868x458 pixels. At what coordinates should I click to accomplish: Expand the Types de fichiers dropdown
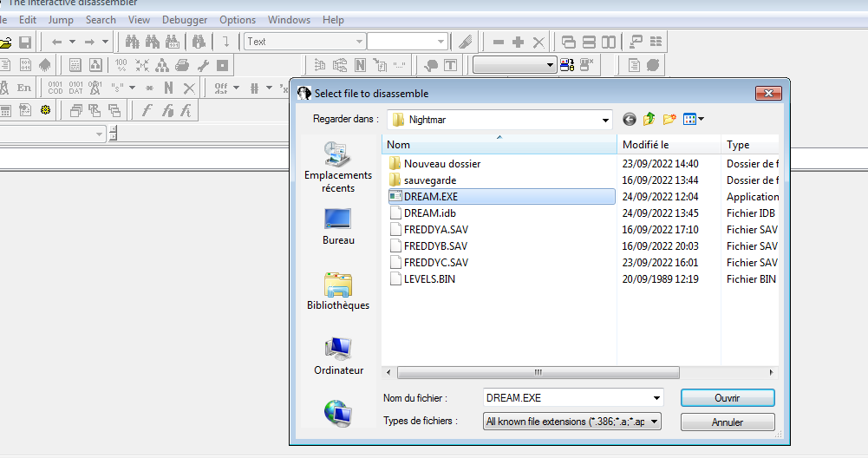[x=654, y=422]
